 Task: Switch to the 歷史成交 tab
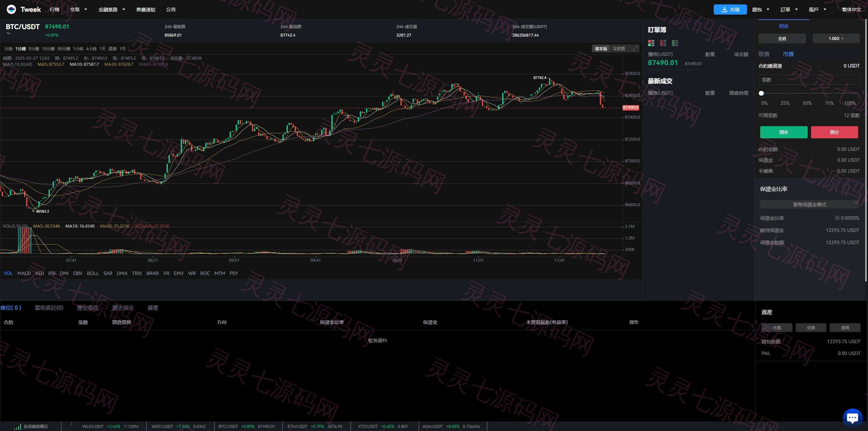pos(123,308)
